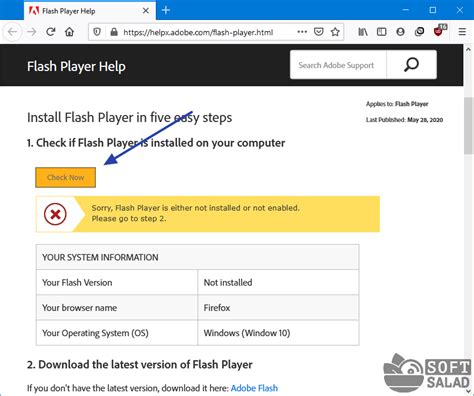Click the 'Not installed' table cell
Image resolution: width=474 pixels, height=396 pixels.
[278, 282]
